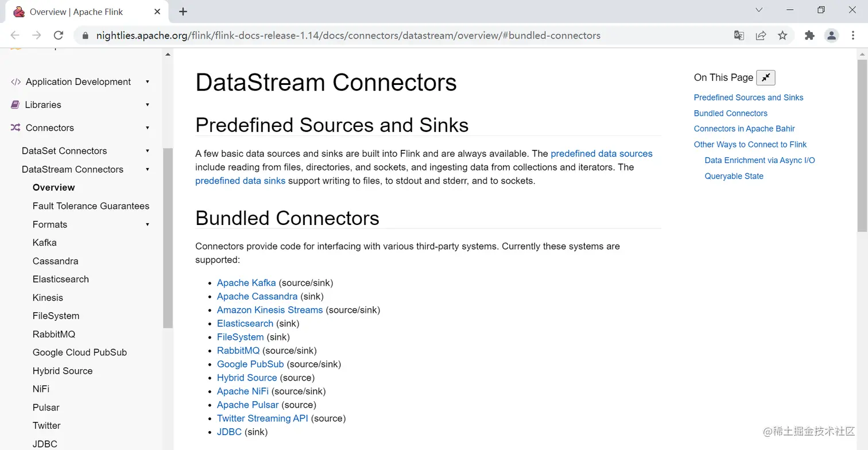Click the Application Development code icon
The image size is (868, 450).
click(x=16, y=82)
